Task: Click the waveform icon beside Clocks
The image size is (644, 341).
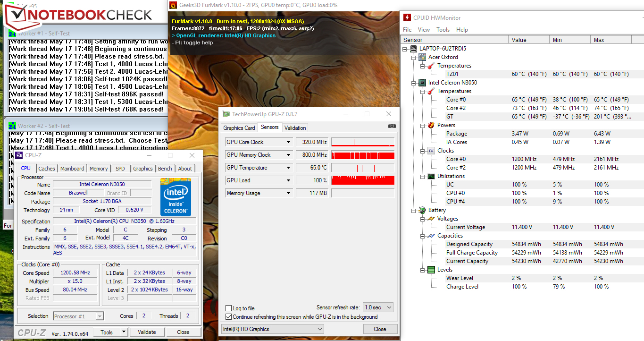Action: [x=431, y=151]
